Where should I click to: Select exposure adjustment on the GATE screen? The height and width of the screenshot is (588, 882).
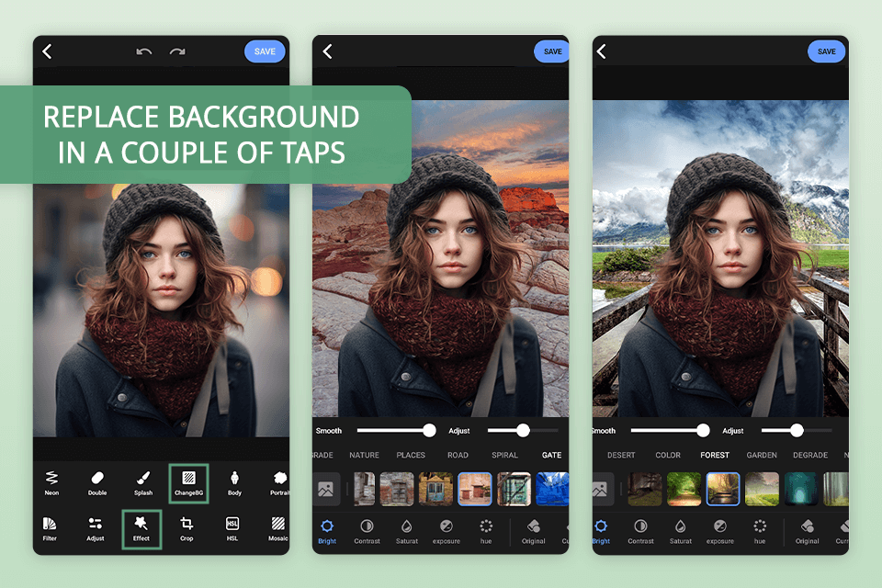447,532
